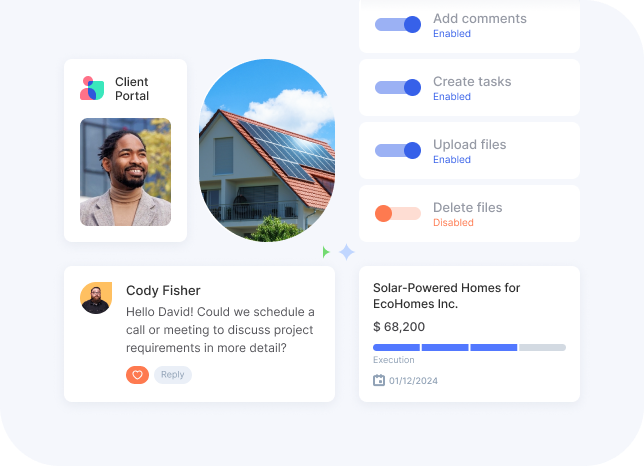Click the Execution progress bar

coord(469,347)
